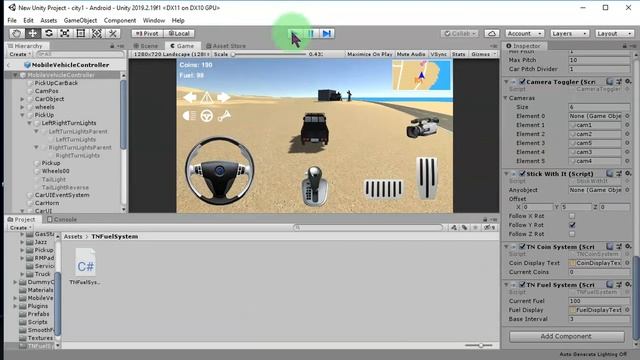The height and width of the screenshot is (360, 640).
Task: Click the wrench repair icon in game
Action: pos(224,116)
